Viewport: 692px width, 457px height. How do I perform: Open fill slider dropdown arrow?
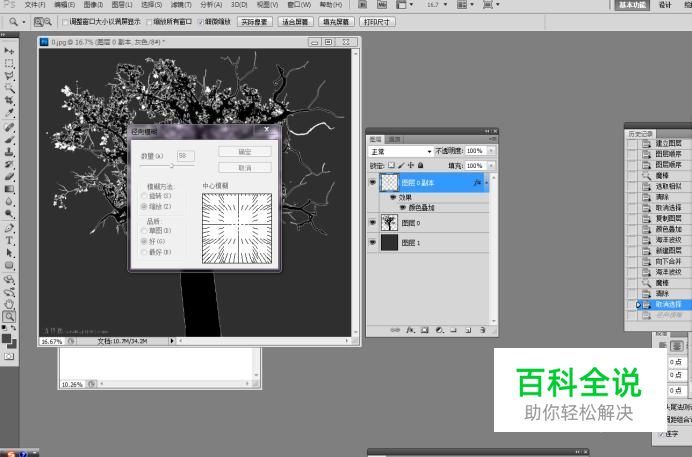491,165
